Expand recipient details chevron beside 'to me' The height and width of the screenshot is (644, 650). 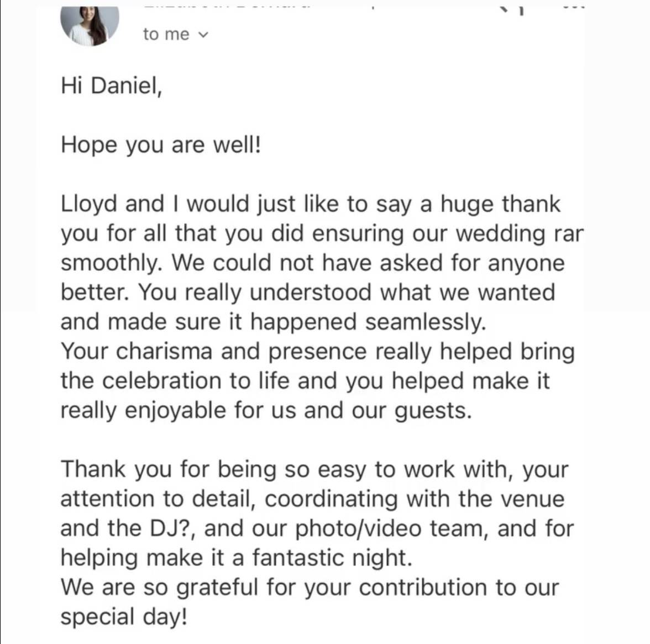click(203, 35)
